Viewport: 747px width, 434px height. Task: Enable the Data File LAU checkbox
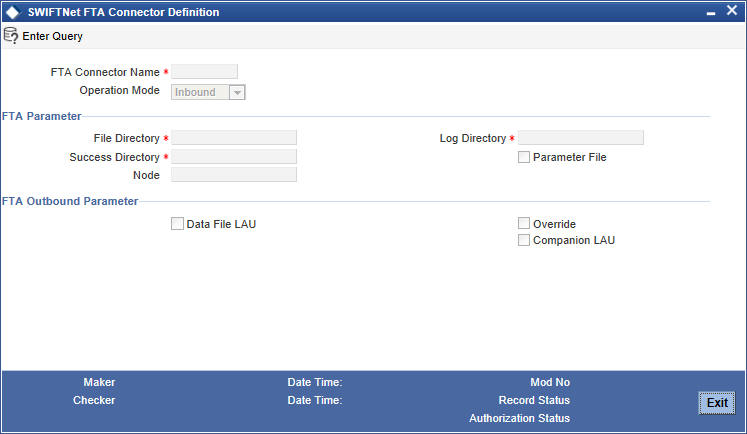[x=177, y=224]
